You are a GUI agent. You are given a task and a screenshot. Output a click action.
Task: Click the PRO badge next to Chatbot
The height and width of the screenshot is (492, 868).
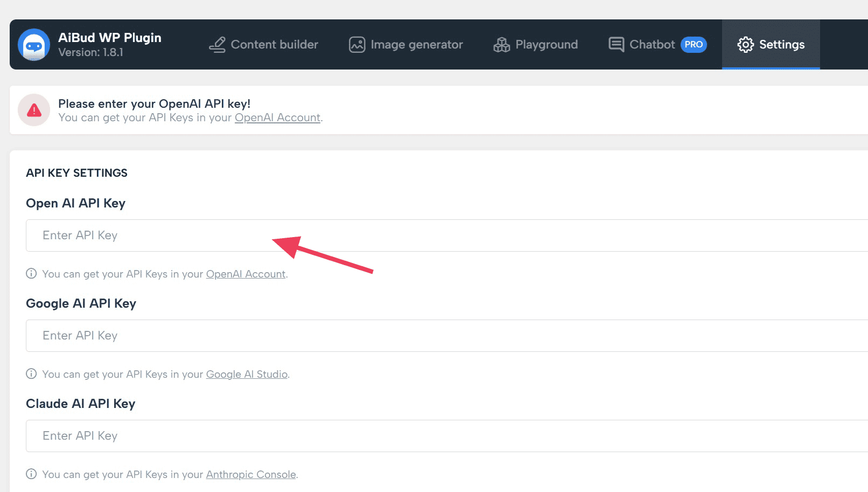[694, 45]
